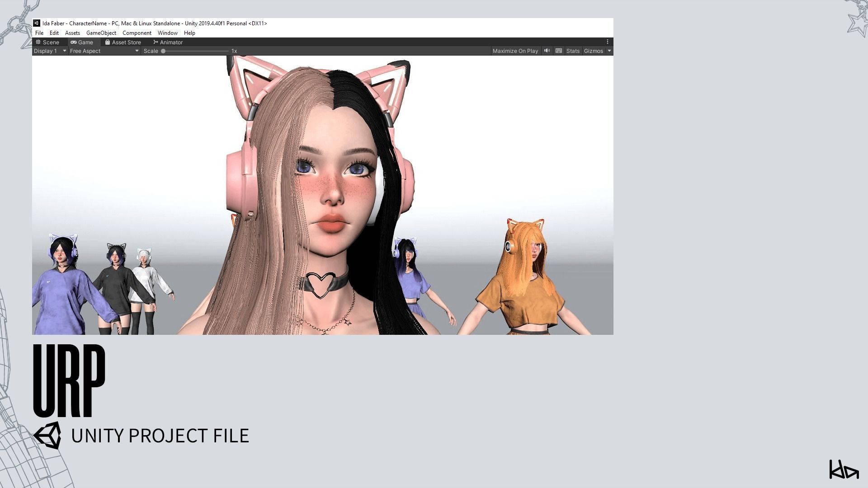This screenshot has width=868, height=488.
Task: Toggle the keyboard shortcuts icon
Action: point(559,51)
